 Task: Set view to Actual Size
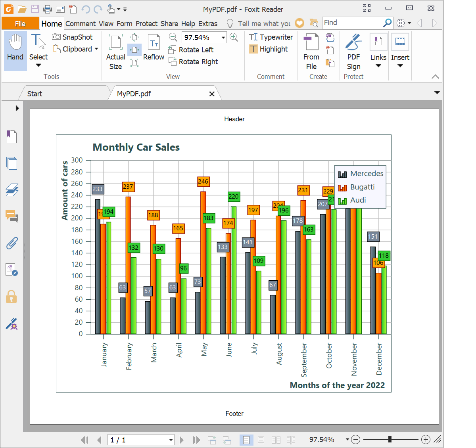[115, 52]
